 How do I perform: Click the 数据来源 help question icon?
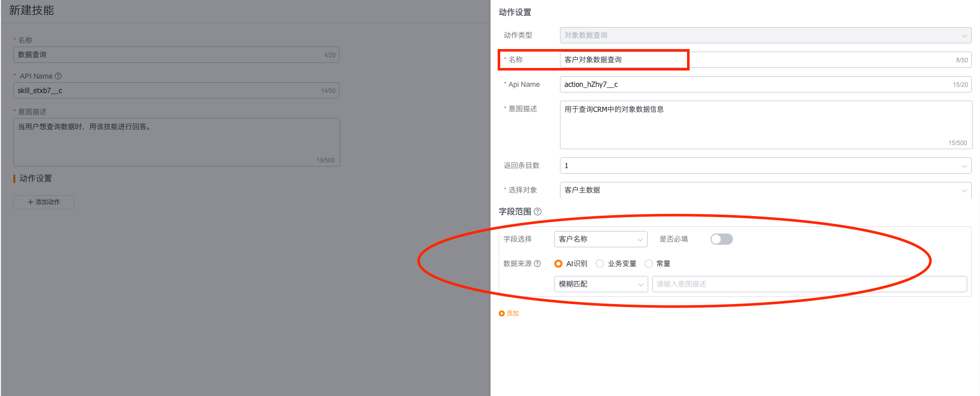coord(537,264)
